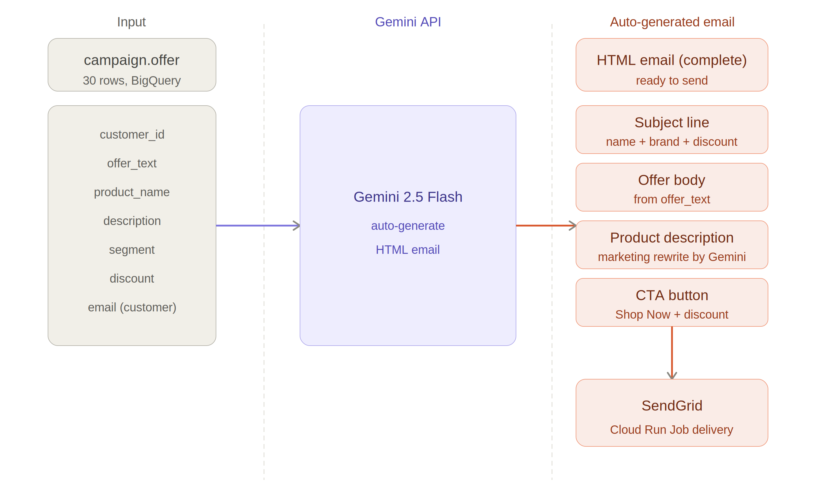This screenshot has height=504, width=816.
Task: Select the offer_text field
Action: [132, 163]
